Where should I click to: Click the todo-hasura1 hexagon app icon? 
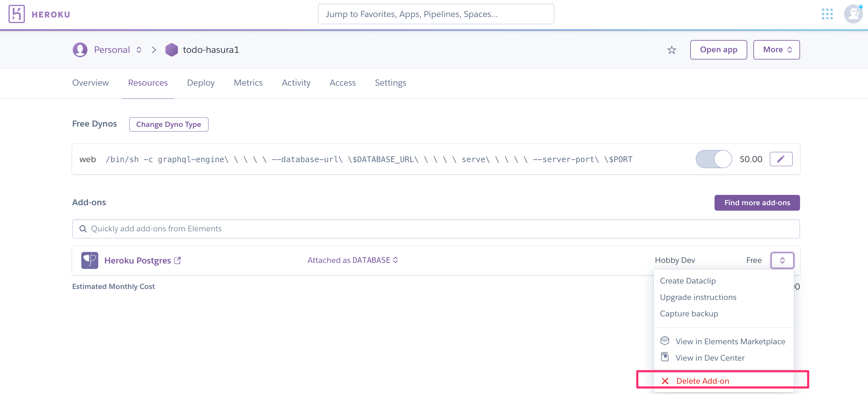tap(172, 50)
